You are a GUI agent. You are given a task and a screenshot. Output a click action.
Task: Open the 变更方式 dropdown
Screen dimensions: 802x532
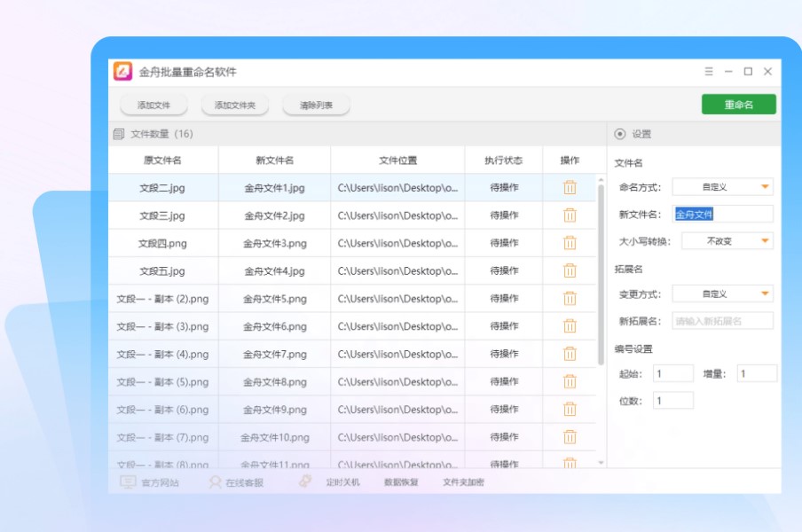(722, 293)
